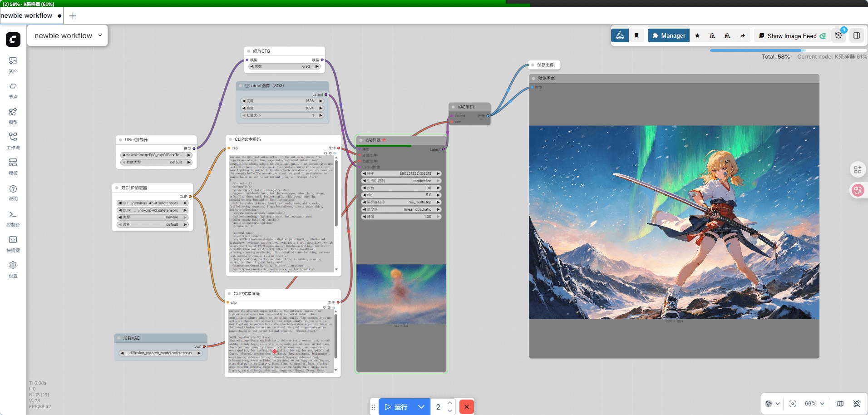Click the fit view icon beside zoom

(x=793, y=404)
